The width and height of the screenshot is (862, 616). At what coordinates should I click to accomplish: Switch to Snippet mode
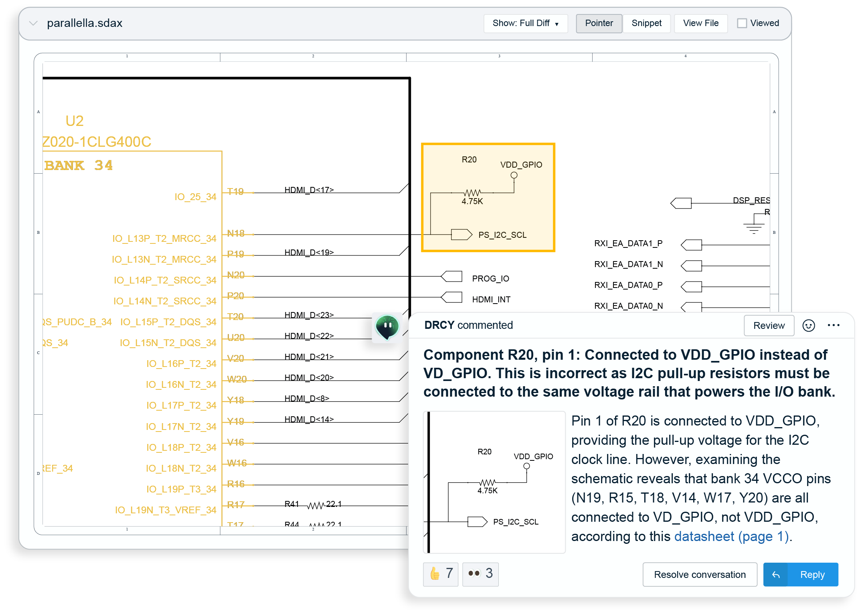point(646,23)
